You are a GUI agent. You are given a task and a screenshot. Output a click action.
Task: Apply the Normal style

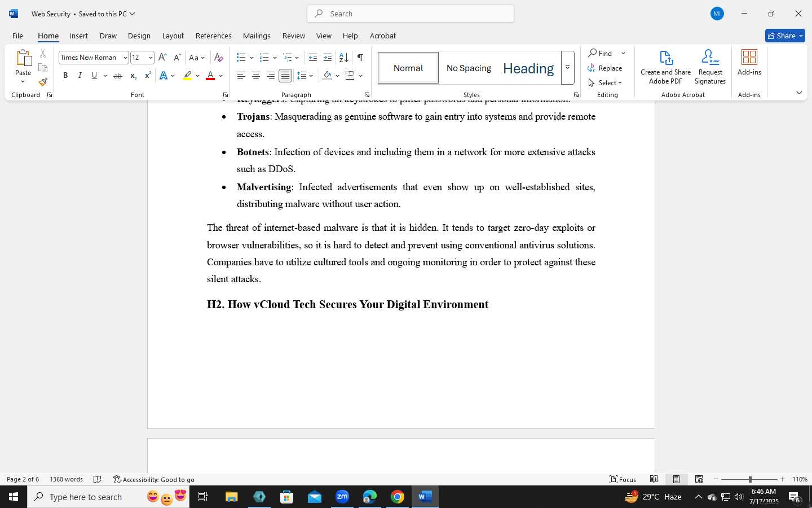pos(408,68)
